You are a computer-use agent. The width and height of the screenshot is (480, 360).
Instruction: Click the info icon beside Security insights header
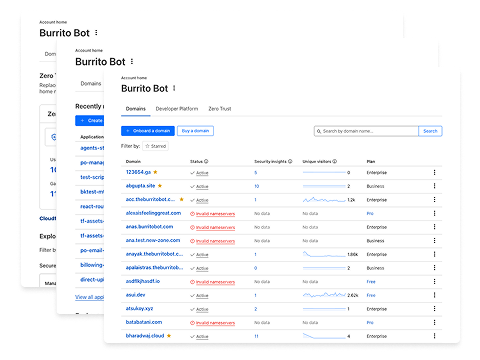click(x=290, y=161)
